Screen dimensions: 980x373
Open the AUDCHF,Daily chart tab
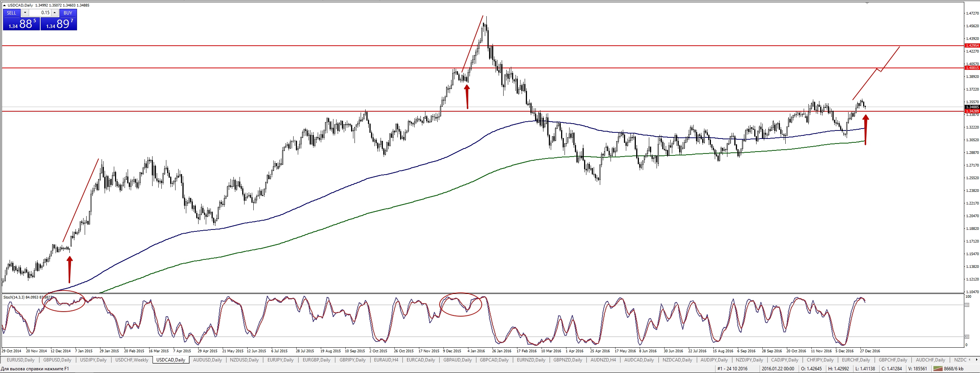coord(930,360)
